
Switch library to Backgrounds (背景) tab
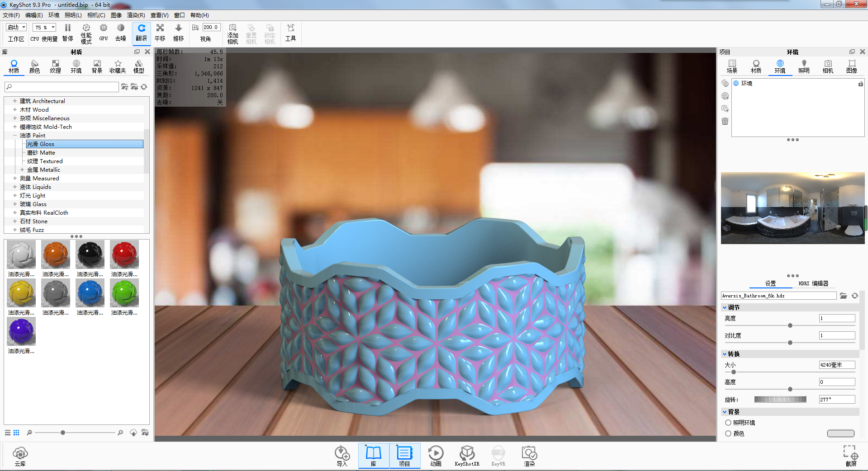(x=97, y=66)
